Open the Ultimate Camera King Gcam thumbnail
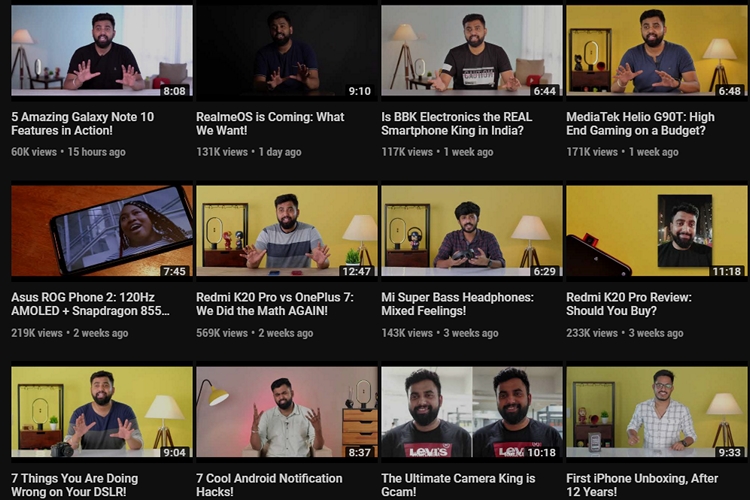 [472, 411]
